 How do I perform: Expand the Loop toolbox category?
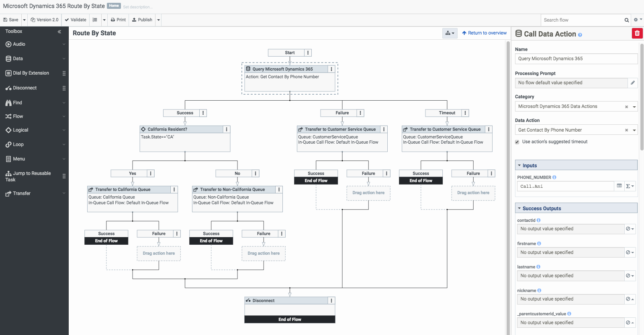tap(34, 144)
